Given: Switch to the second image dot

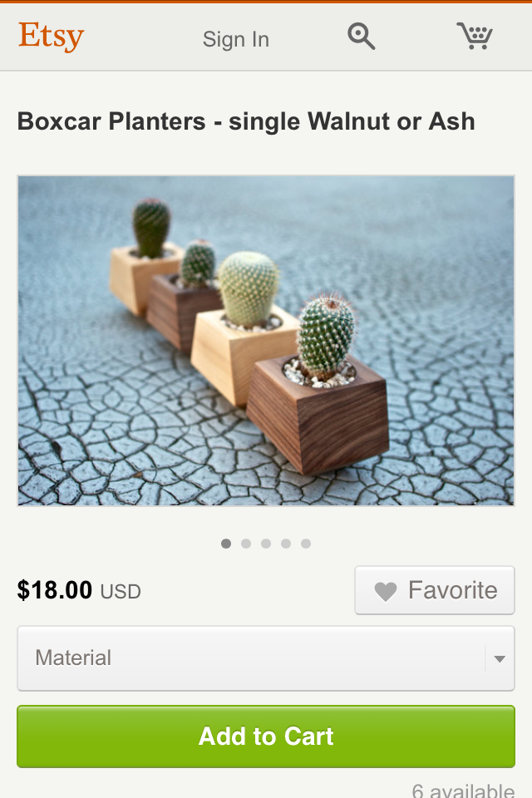Looking at the screenshot, I should point(246,544).
